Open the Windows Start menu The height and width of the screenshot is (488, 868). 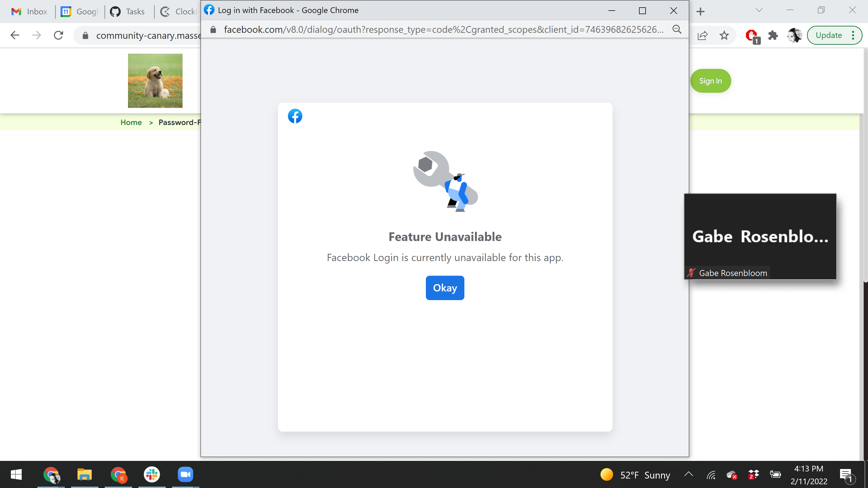coord(16,475)
